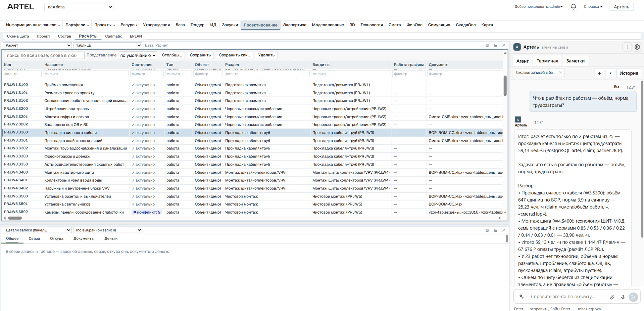
Task: Close the 'Сколько записей в ба...' chat tab
Action: click(x=560, y=73)
